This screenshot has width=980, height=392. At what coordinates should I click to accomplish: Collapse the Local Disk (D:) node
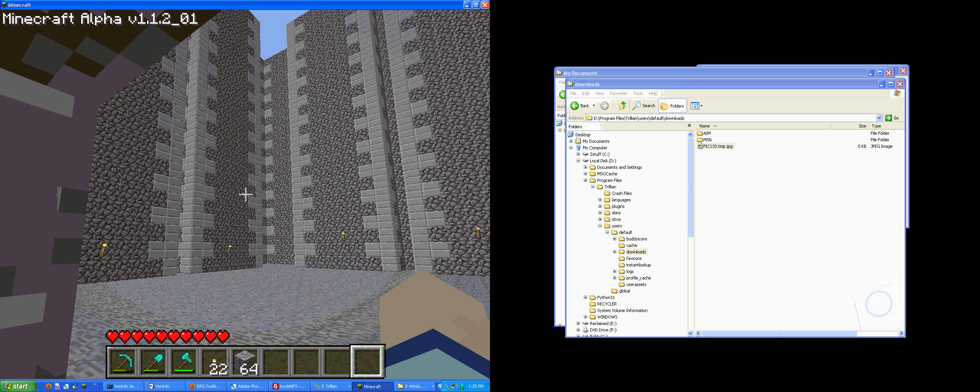pyautogui.click(x=578, y=161)
